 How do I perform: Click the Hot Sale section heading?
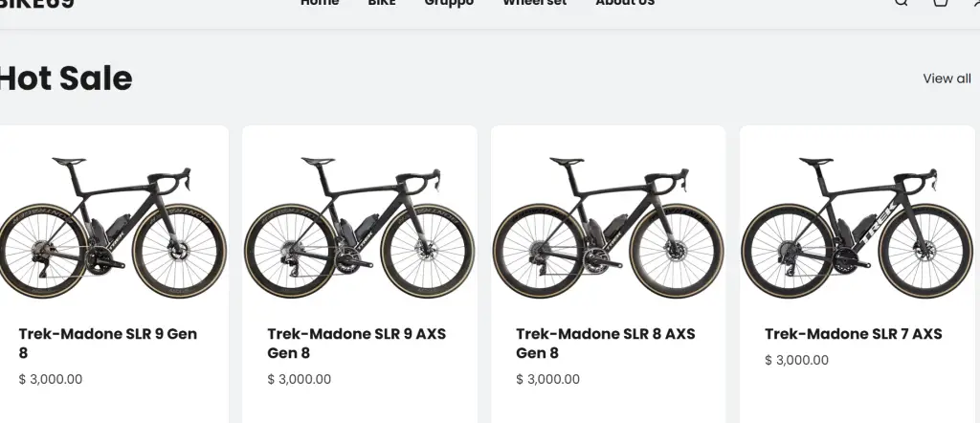[x=65, y=78]
